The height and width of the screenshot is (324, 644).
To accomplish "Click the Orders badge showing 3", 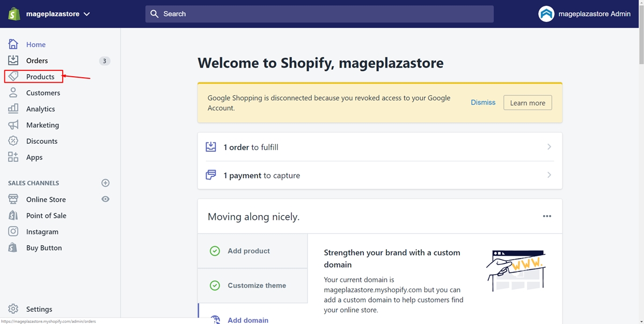I will click(105, 61).
